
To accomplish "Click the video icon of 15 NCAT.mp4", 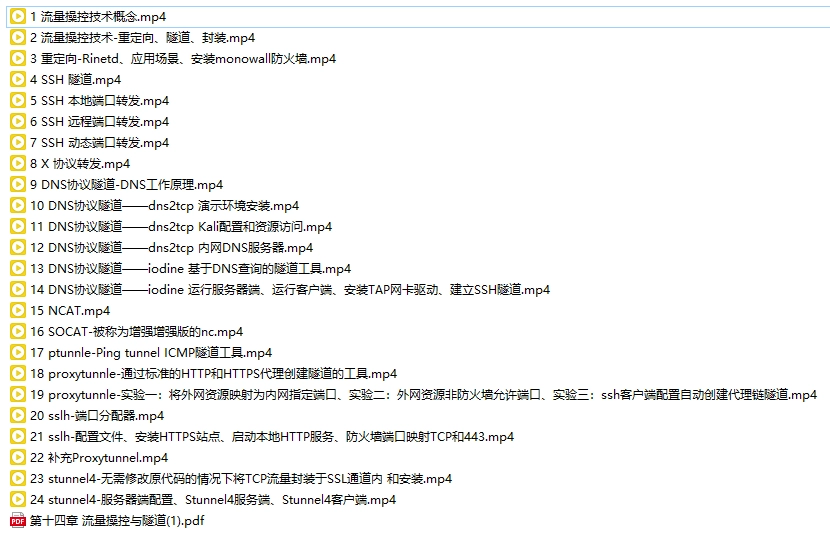I will (17, 310).
